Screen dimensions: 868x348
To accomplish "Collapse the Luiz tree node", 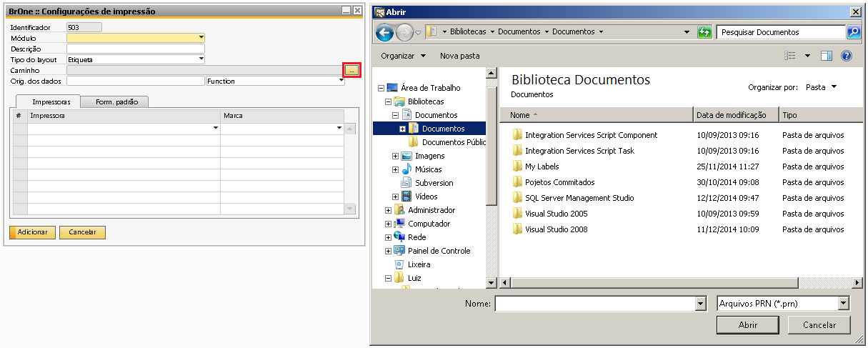I will (x=389, y=278).
